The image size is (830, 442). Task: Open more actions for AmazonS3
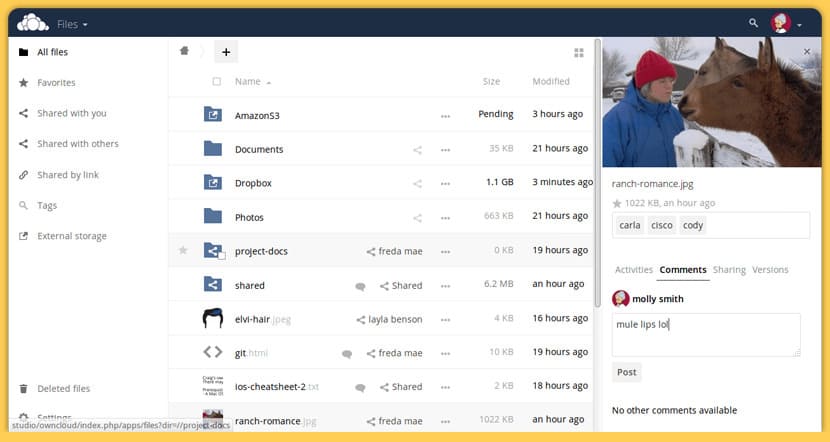point(445,116)
